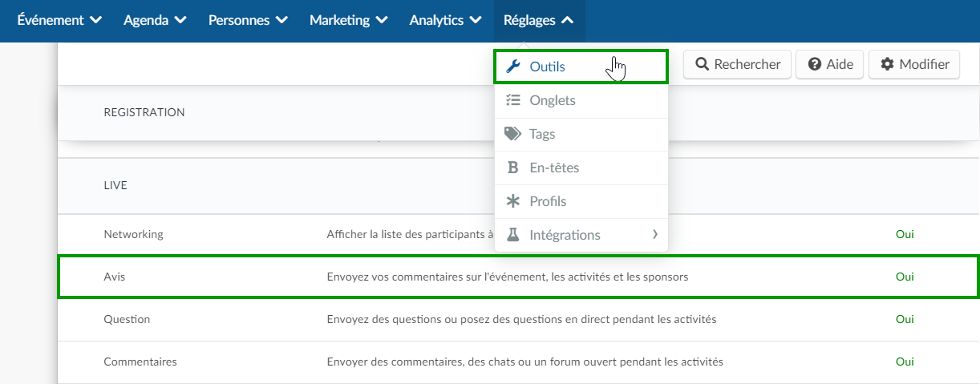Screen dimensions: 980x384
Task: Click the flask icon beside Intégrations
Action: (x=513, y=235)
